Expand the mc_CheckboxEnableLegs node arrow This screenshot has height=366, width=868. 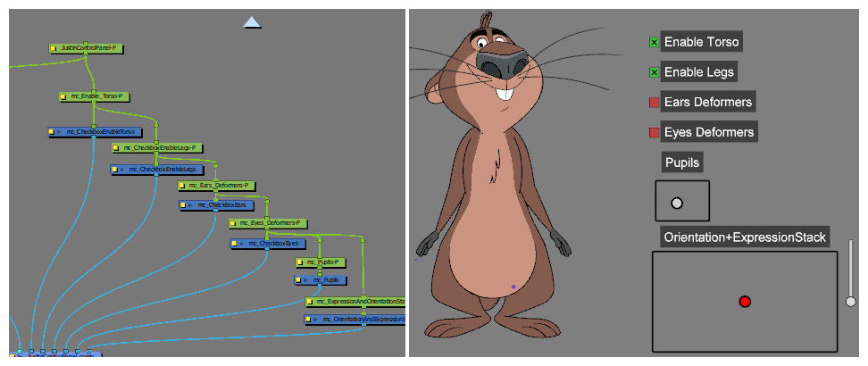pyautogui.click(x=121, y=170)
